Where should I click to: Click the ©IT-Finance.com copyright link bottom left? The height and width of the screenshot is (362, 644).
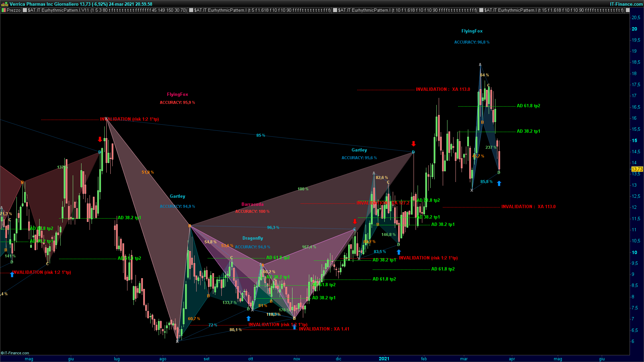pyautogui.click(x=15, y=353)
